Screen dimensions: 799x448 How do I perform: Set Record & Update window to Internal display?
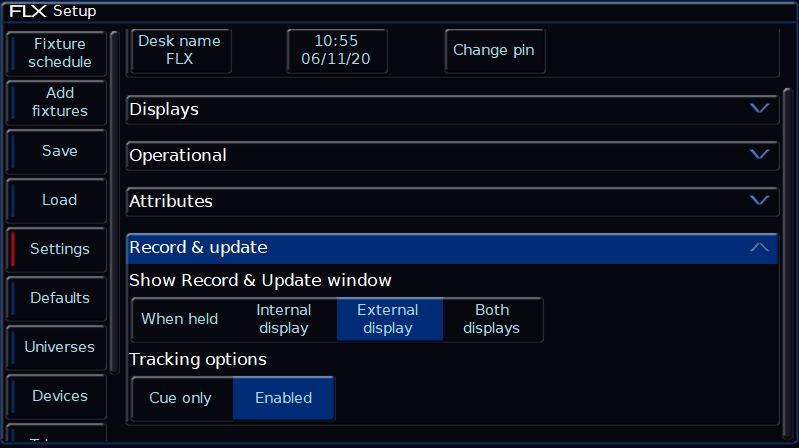point(285,319)
